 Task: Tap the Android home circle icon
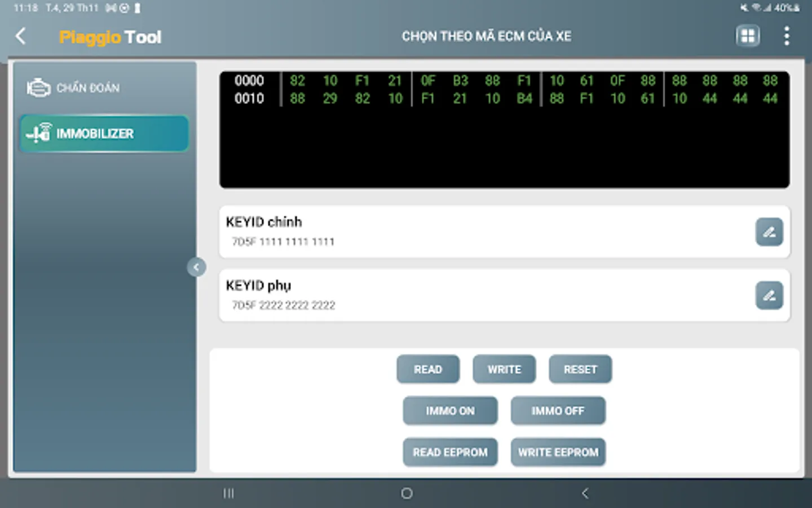tap(406, 493)
